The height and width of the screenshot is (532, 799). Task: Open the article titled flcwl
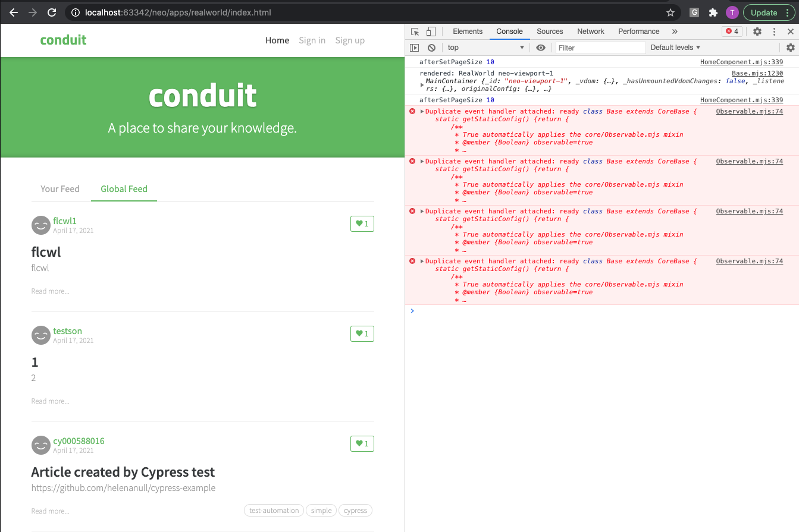coord(46,252)
